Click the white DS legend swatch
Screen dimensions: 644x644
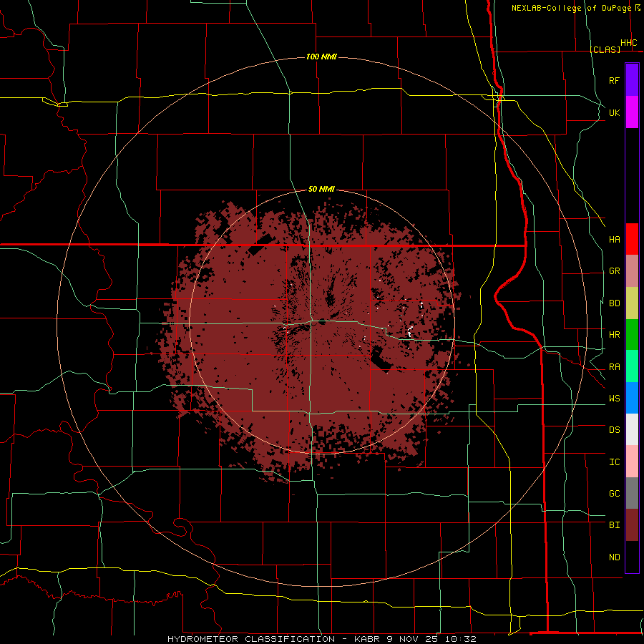[632, 429]
